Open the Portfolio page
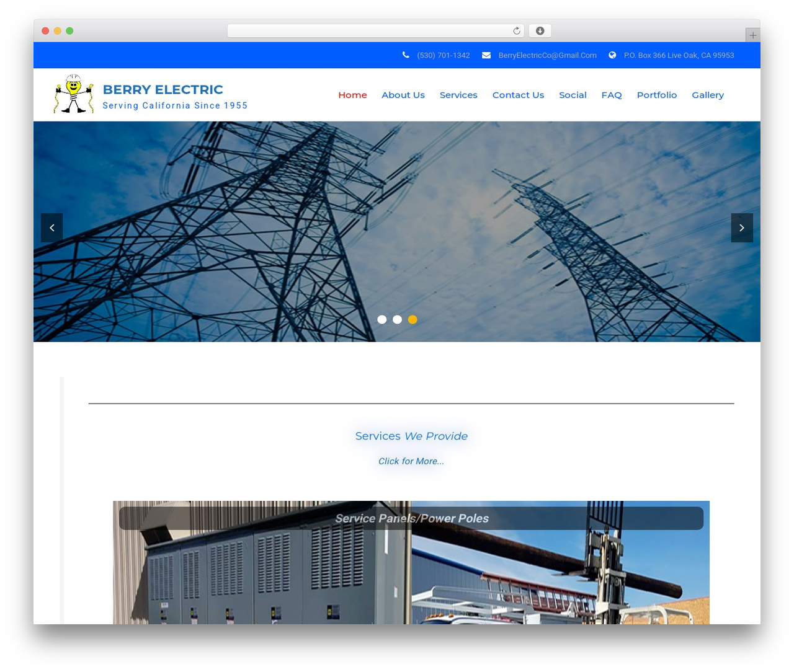 tap(657, 95)
